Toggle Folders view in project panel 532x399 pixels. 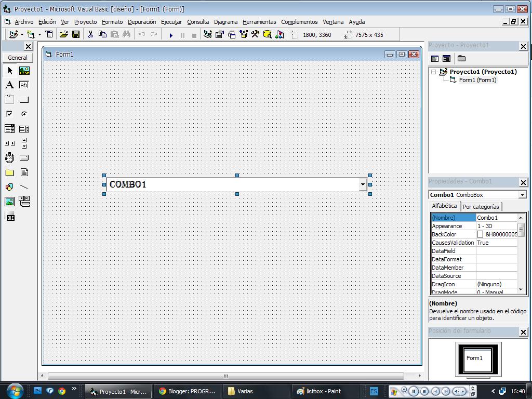(x=461, y=58)
